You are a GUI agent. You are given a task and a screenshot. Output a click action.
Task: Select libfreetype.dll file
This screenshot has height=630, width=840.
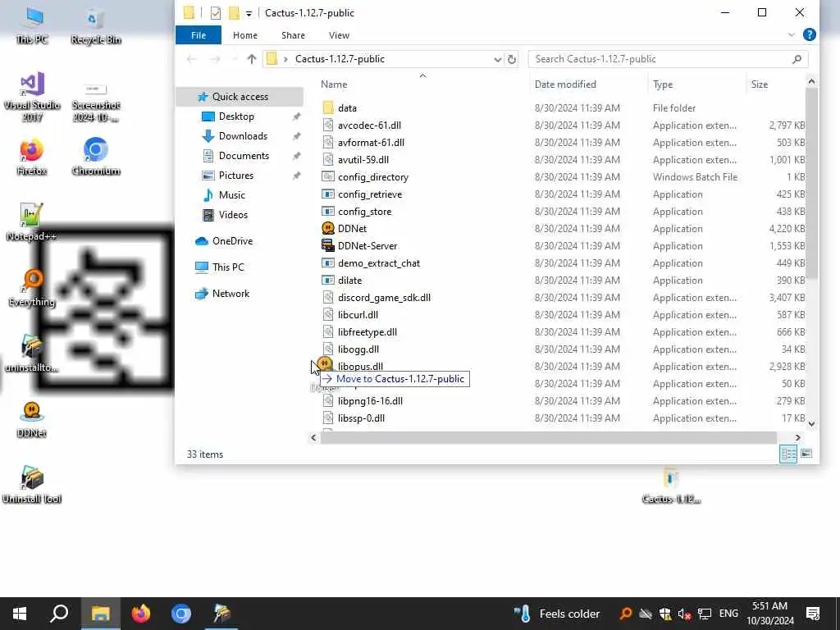click(x=367, y=331)
